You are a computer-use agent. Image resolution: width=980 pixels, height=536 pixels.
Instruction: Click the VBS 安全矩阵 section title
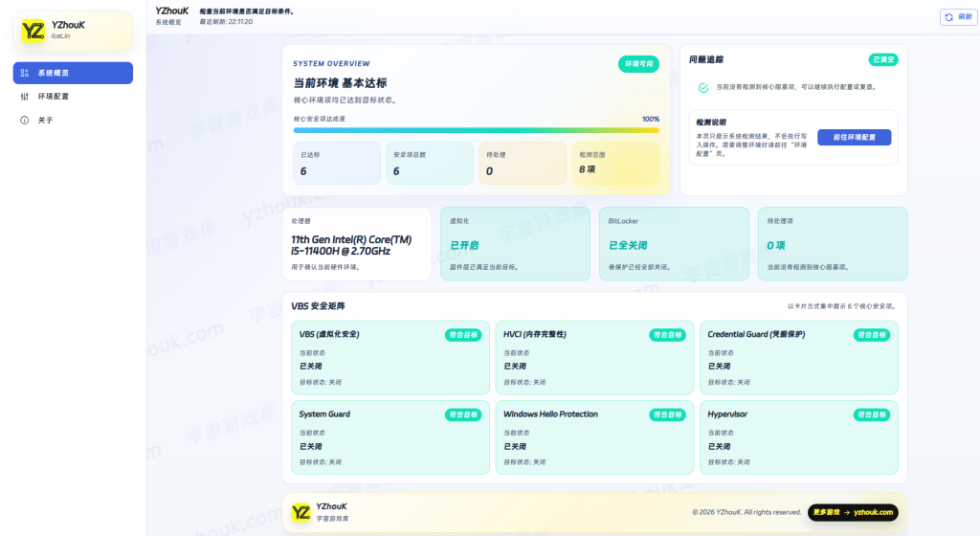(318, 306)
